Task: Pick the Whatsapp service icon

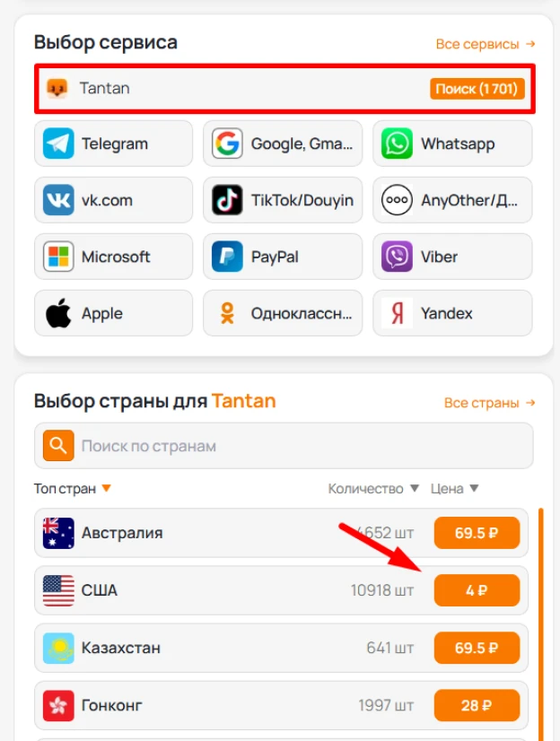Action: click(x=397, y=144)
